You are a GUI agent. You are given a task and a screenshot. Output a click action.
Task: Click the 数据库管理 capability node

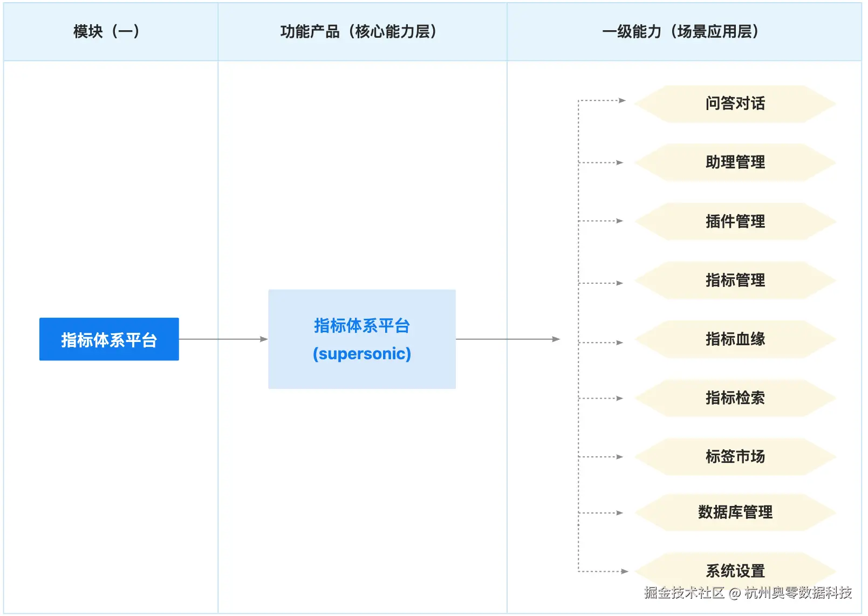[x=736, y=513]
